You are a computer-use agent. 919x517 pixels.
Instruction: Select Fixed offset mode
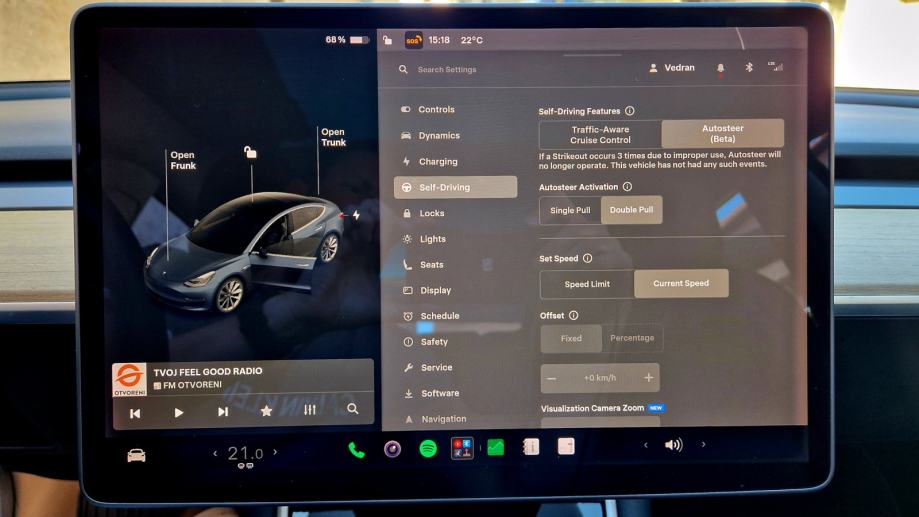coord(571,339)
